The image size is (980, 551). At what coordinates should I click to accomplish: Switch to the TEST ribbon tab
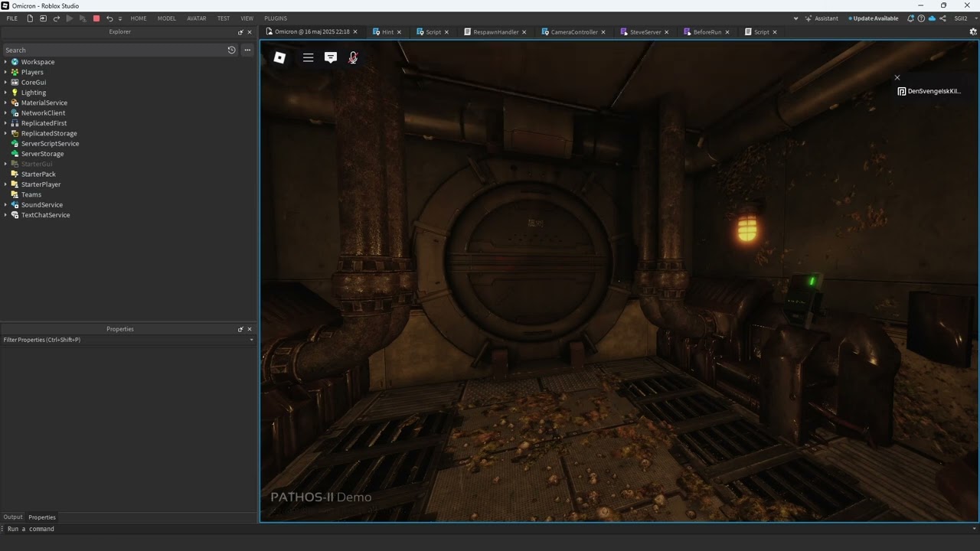point(224,18)
